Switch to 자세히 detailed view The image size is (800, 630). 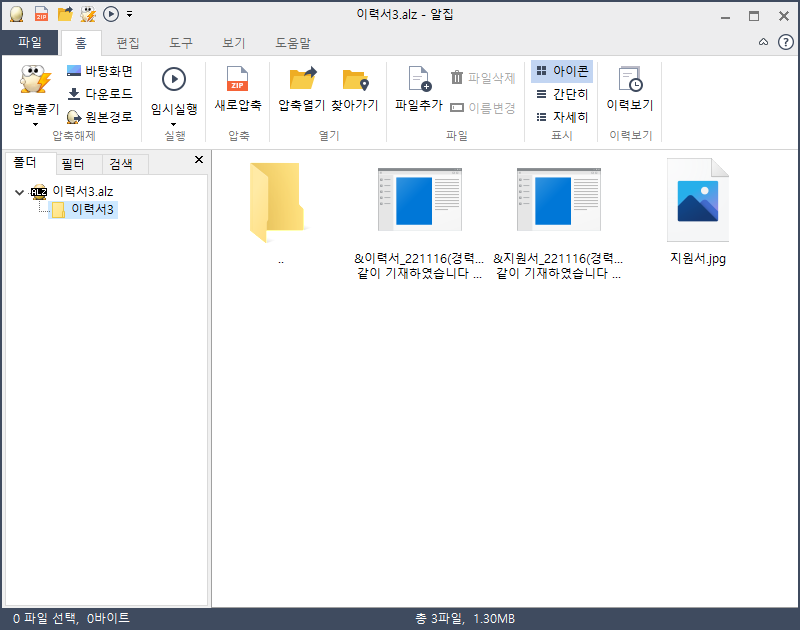point(562,117)
